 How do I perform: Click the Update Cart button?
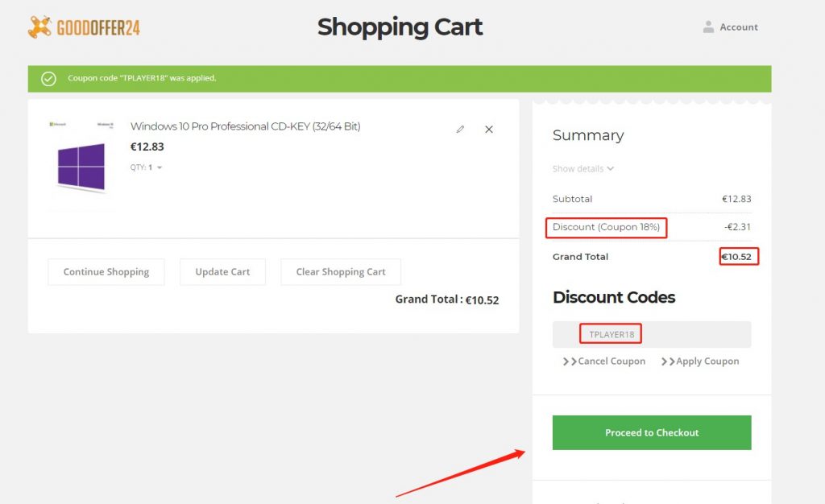coord(222,272)
